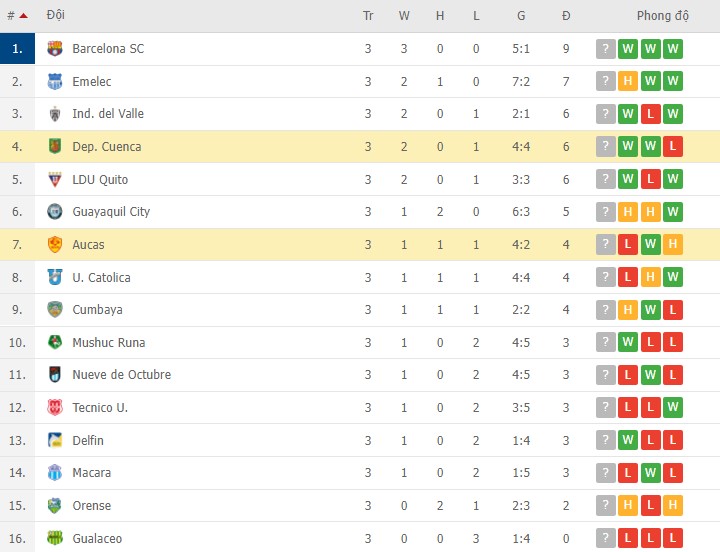The height and width of the screenshot is (552, 720).
Task: Click the Emelec club logo
Action: pos(55,82)
